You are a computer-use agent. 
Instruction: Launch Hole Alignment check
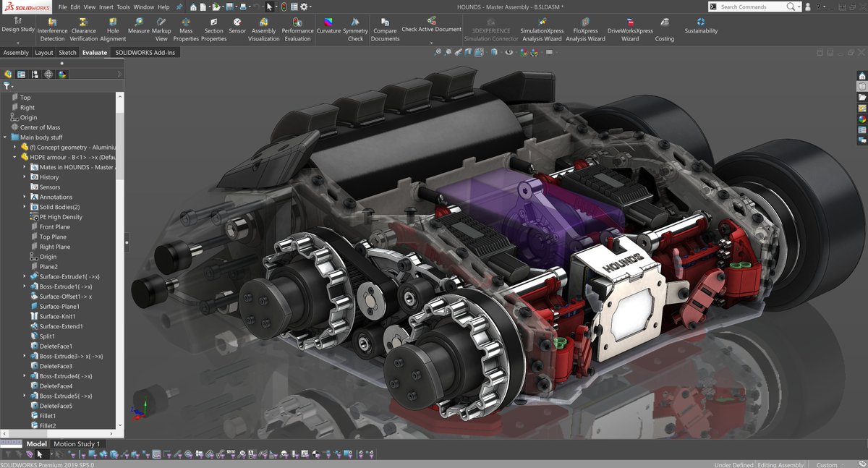(113, 30)
